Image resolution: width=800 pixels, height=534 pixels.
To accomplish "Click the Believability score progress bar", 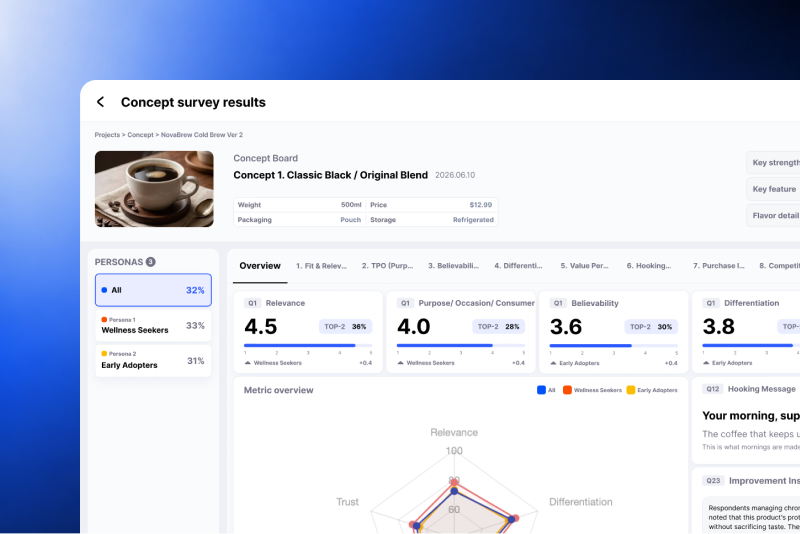I will 614,345.
